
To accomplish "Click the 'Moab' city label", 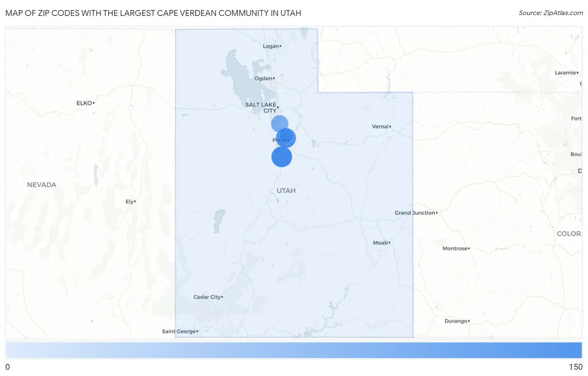I will point(381,243).
